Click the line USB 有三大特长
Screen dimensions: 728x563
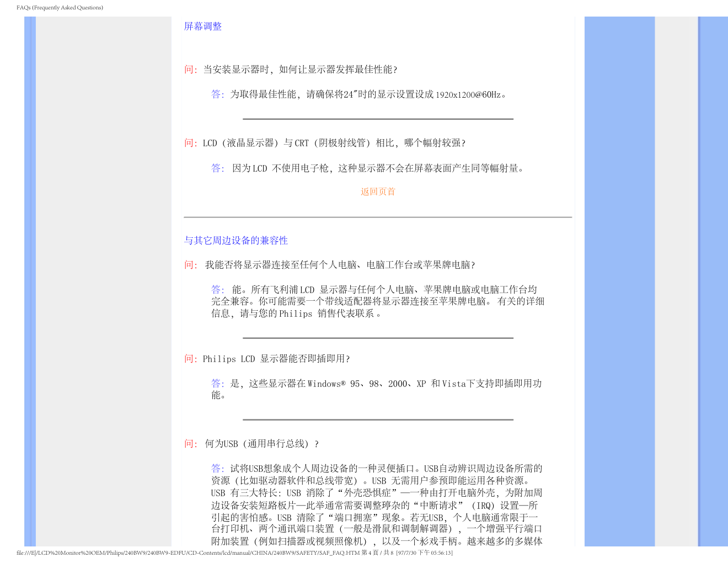[x=377, y=493]
